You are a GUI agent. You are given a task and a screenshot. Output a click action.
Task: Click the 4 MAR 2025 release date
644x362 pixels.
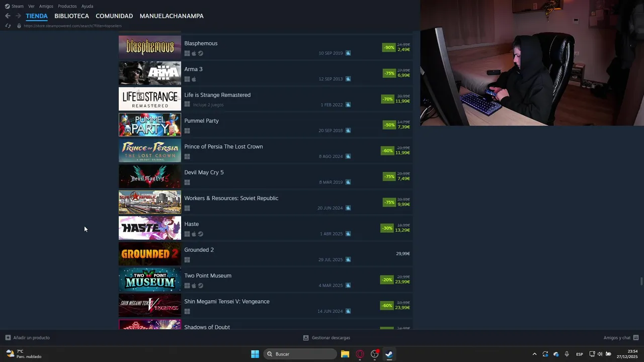pyautogui.click(x=331, y=286)
